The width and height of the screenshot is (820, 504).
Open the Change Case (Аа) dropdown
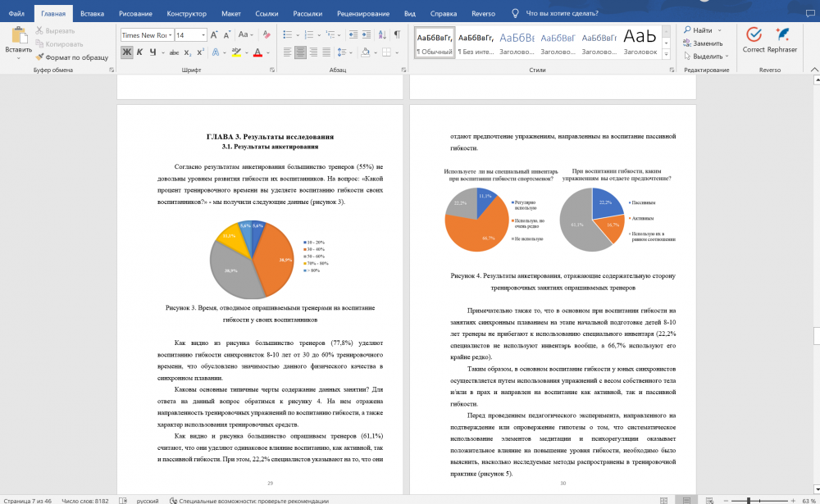tap(245, 35)
